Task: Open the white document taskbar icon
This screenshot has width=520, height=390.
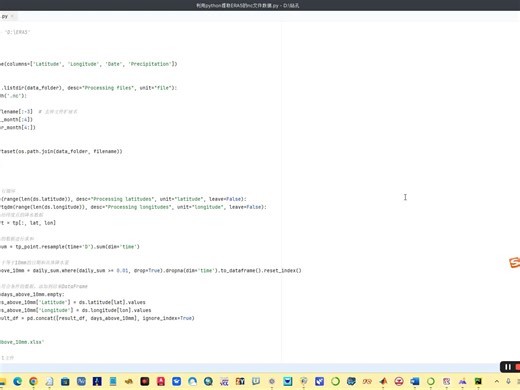Action: click(49, 381)
